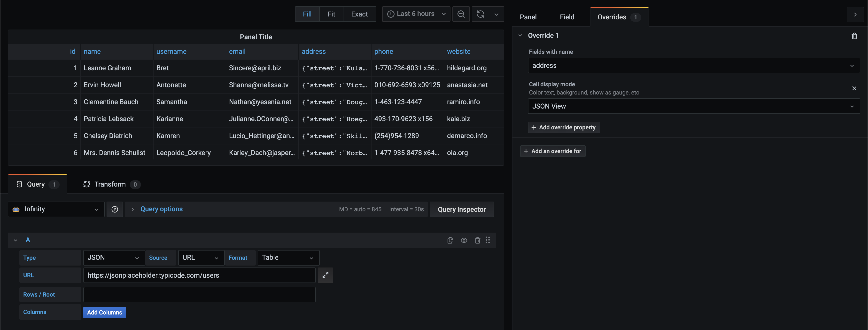The width and height of the screenshot is (868, 330).
Task: Duplicate query A using copy icon
Action: pyautogui.click(x=450, y=240)
